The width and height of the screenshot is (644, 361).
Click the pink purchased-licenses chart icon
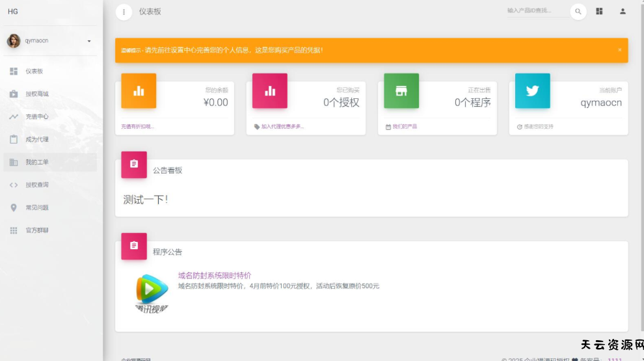click(x=270, y=91)
